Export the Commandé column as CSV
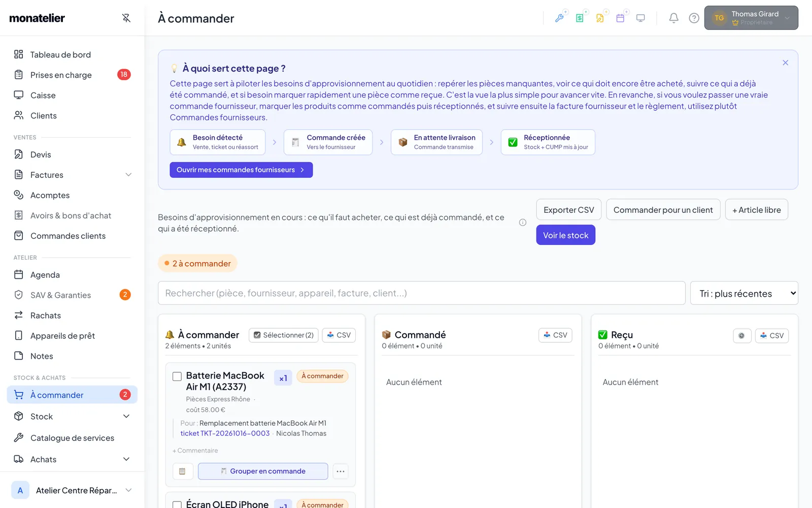812x508 pixels. [555, 335]
